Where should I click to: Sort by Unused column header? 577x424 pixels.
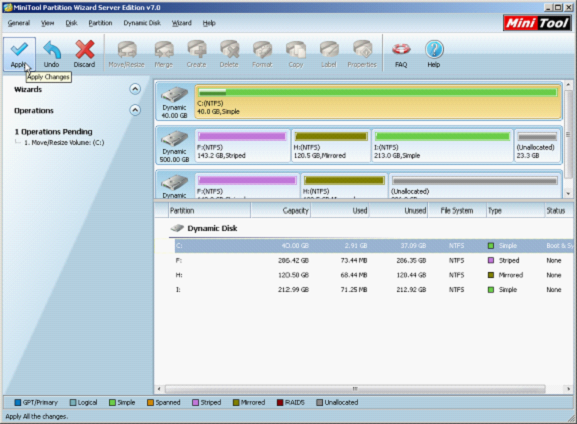click(x=399, y=211)
